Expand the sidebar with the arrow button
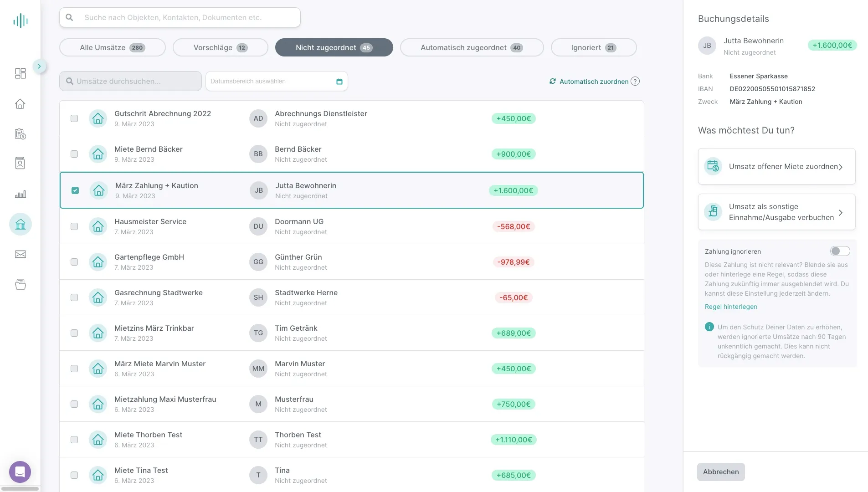868x492 pixels. point(40,67)
